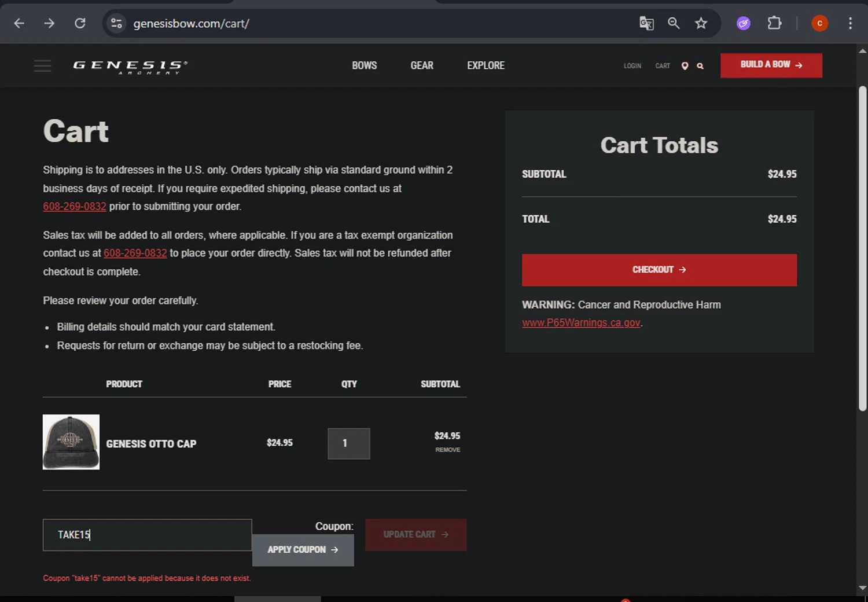Viewport: 868px width, 602px height.
Task: Click the translate page icon
Action: [x=646, y=23]
